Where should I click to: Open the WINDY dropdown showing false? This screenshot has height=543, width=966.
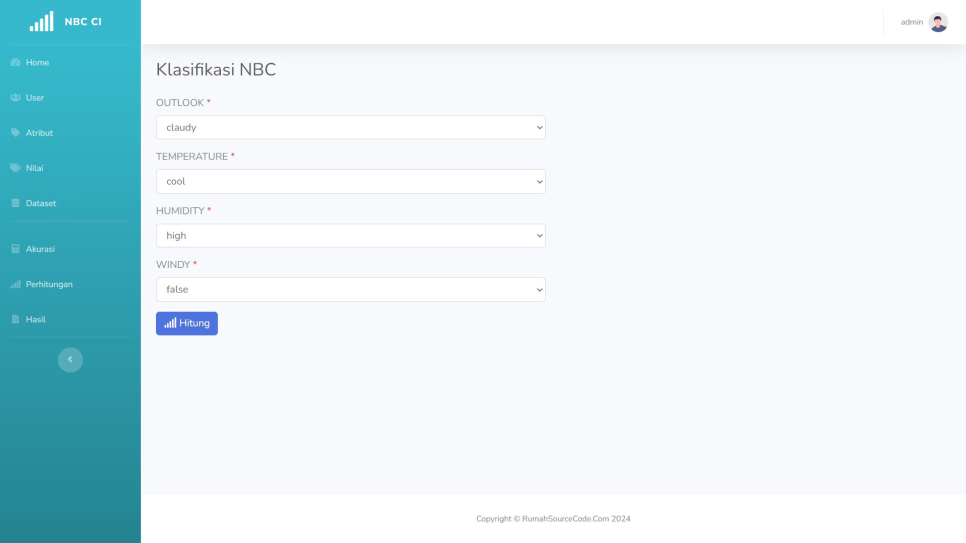point(351,290)
